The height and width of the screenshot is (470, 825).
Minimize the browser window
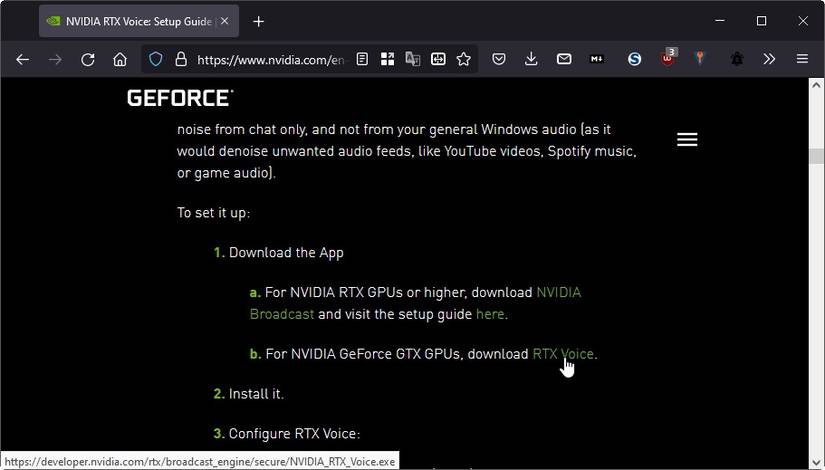[x=720, y=21]
